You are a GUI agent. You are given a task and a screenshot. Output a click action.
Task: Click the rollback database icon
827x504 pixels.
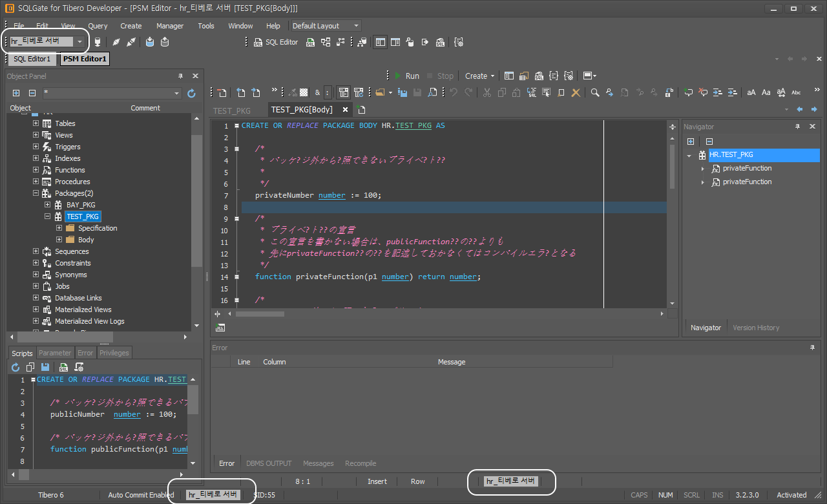165,42
